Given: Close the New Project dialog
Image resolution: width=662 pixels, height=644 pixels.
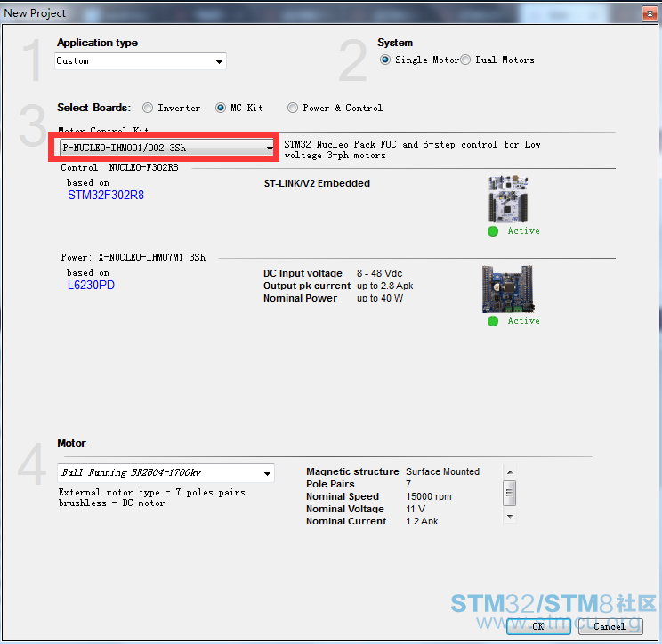Looking at the screenshot, I should point(650,13).
